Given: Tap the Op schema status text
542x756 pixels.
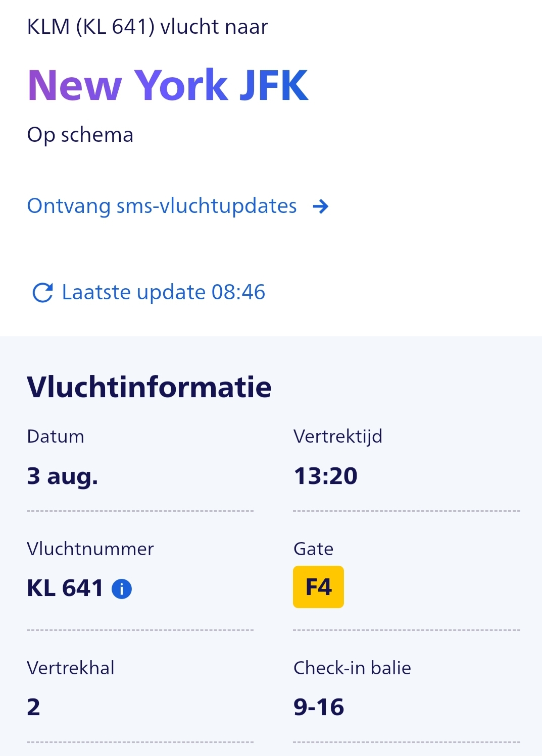Looking at the screenshot, I should (80, 135).
